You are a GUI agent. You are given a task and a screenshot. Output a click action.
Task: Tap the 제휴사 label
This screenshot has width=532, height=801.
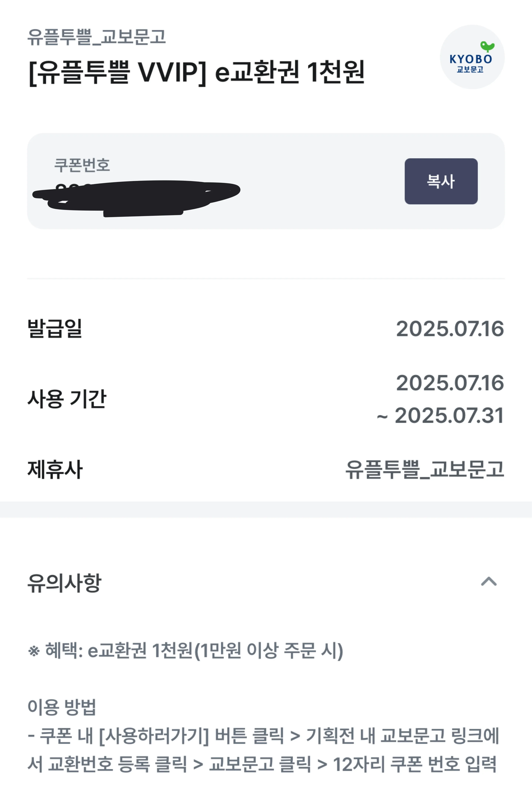[x=55, y=469]
